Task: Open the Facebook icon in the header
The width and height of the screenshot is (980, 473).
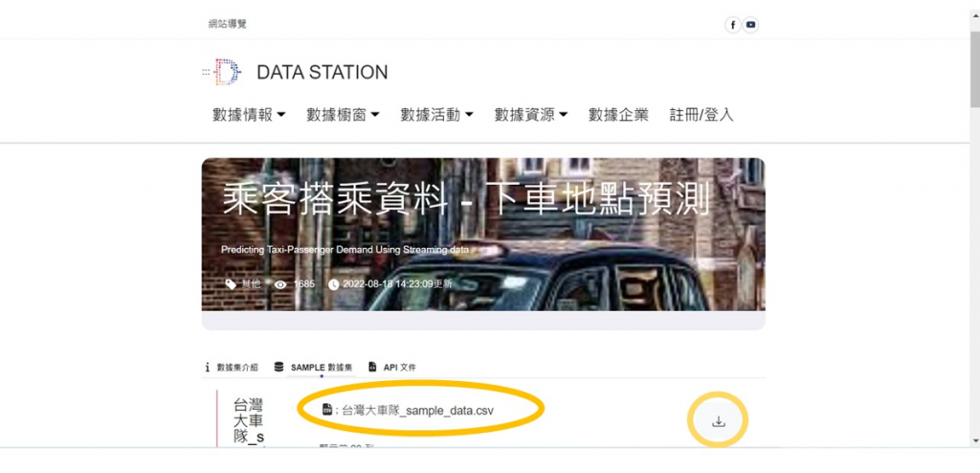Action: 732,25
